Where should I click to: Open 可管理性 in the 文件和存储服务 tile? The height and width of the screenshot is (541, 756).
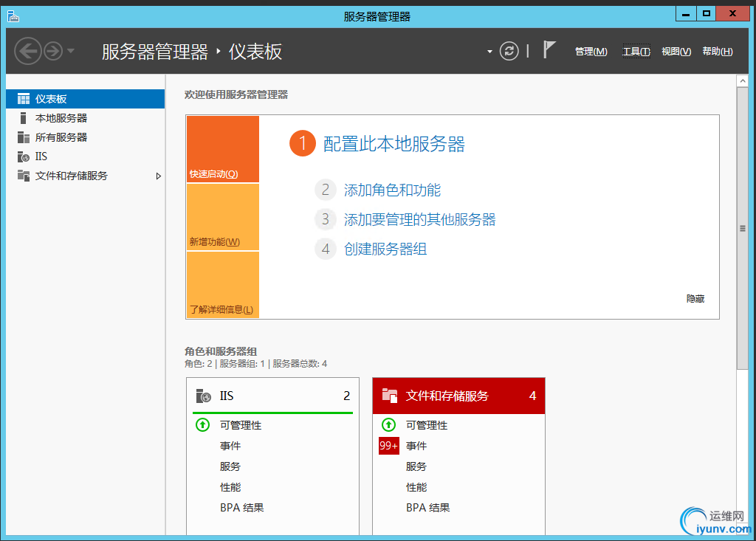pos(427,425)
